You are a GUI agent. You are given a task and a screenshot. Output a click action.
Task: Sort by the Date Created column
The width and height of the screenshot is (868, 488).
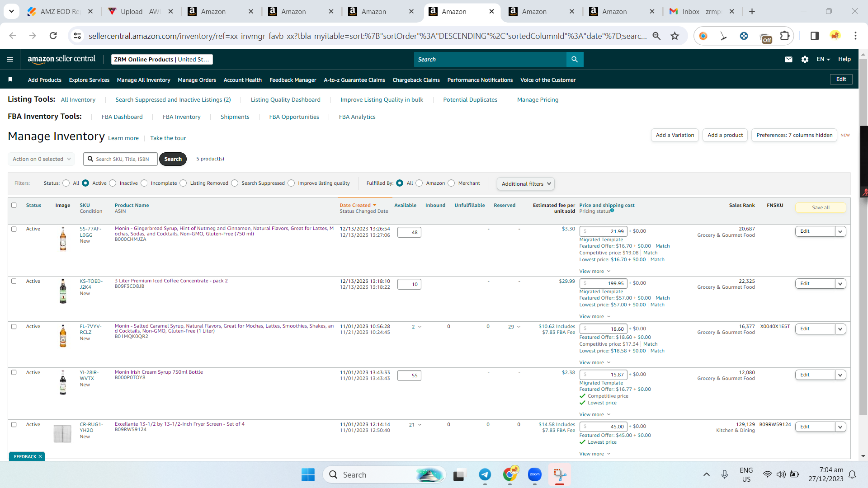tap(358, 205)
